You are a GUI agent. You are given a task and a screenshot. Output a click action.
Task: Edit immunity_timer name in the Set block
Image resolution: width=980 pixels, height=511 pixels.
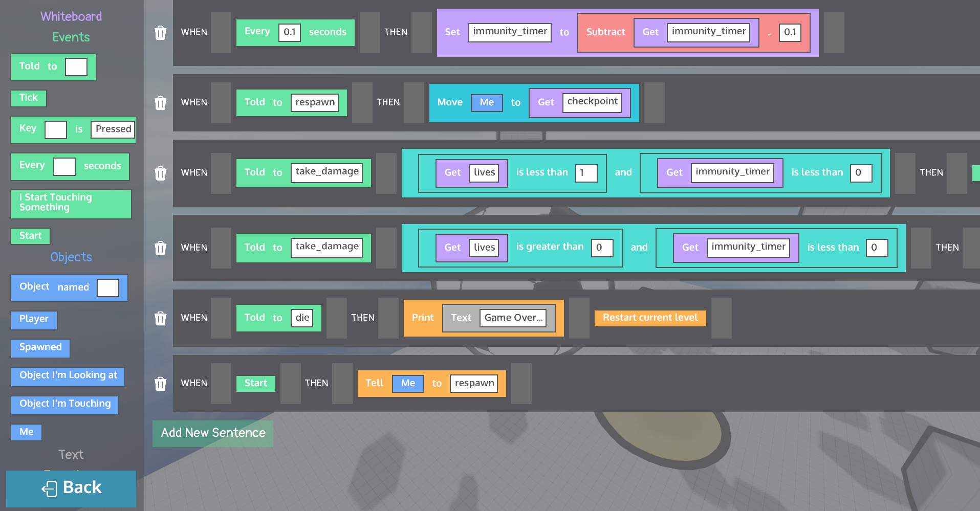[x=510, y=32]
